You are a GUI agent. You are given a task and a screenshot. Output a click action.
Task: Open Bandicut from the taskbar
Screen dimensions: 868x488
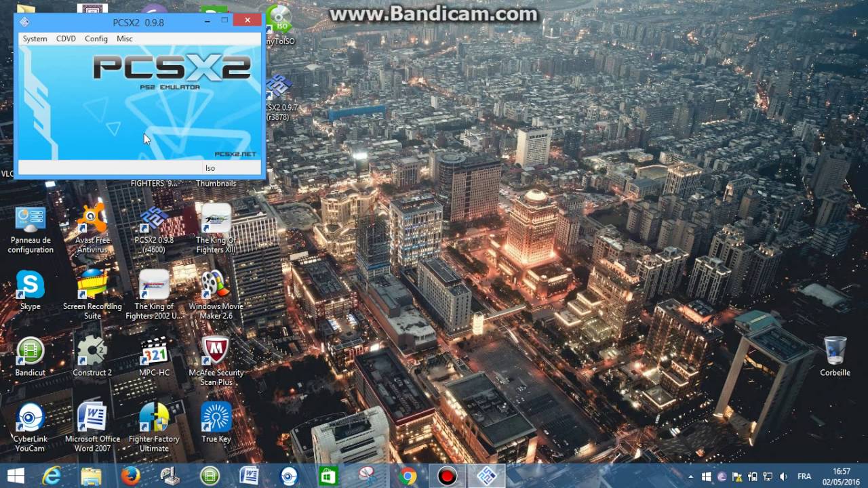210,476
